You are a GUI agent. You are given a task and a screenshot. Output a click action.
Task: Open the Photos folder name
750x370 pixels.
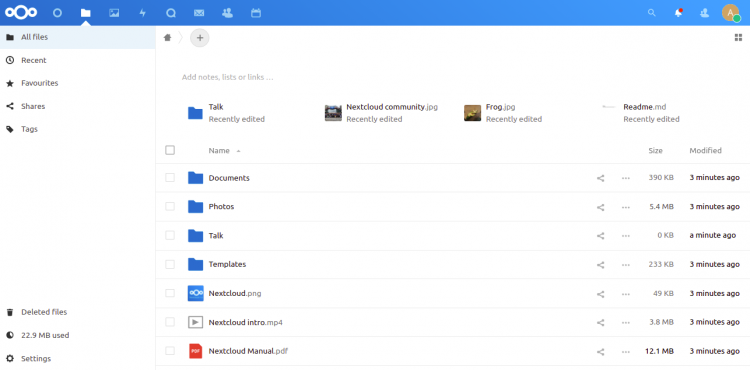[221, 207]
